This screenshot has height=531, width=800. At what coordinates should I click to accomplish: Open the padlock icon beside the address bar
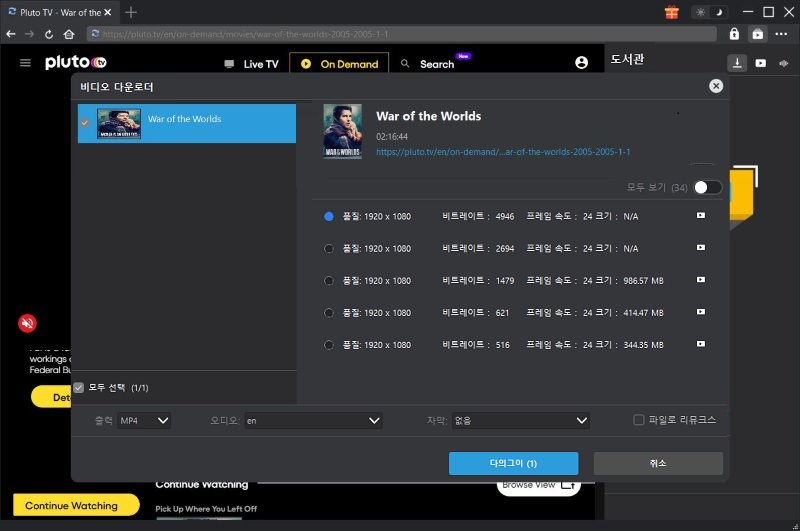(734, 34)
